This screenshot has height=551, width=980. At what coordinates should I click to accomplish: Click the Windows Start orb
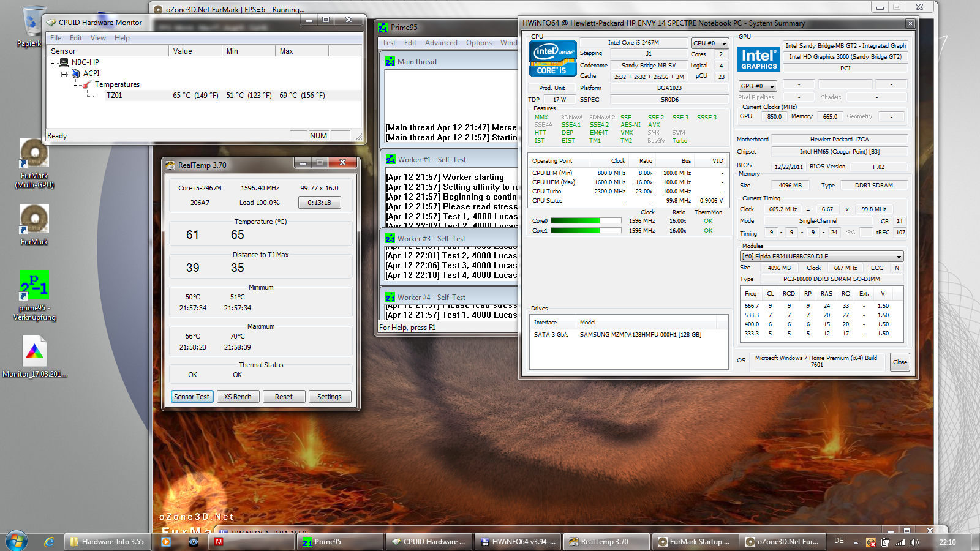point(16,542)
